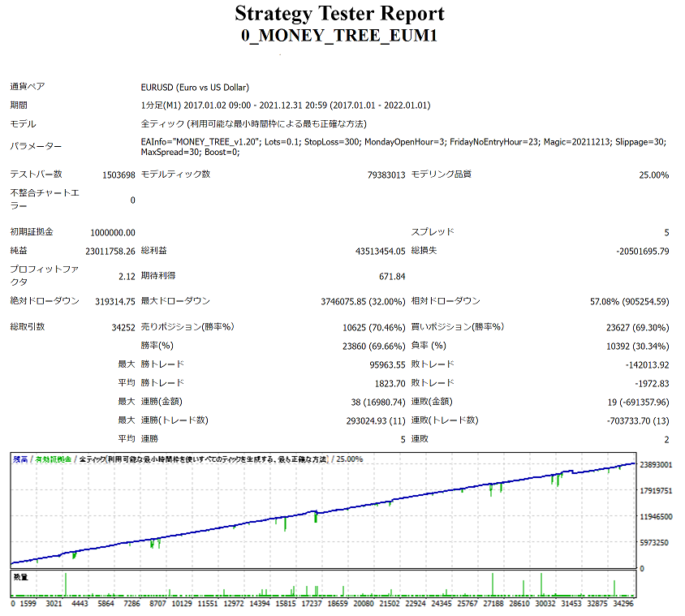Viewport: 685px width, 616px height.
Task: Click the EURUSD (Euro vs US Dollar) value
Action: 195,88
